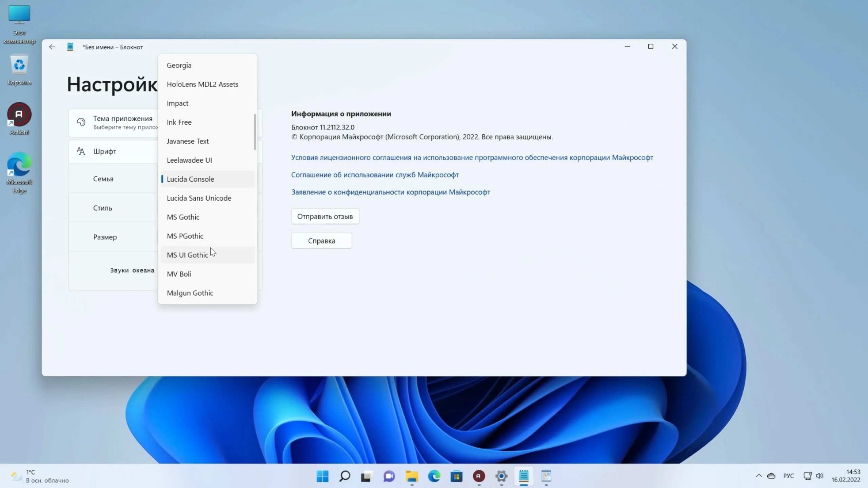Viewport: 868px width, 488px height.
Task: Click заявление о конфиденциальности link
Action: (391, 192)
